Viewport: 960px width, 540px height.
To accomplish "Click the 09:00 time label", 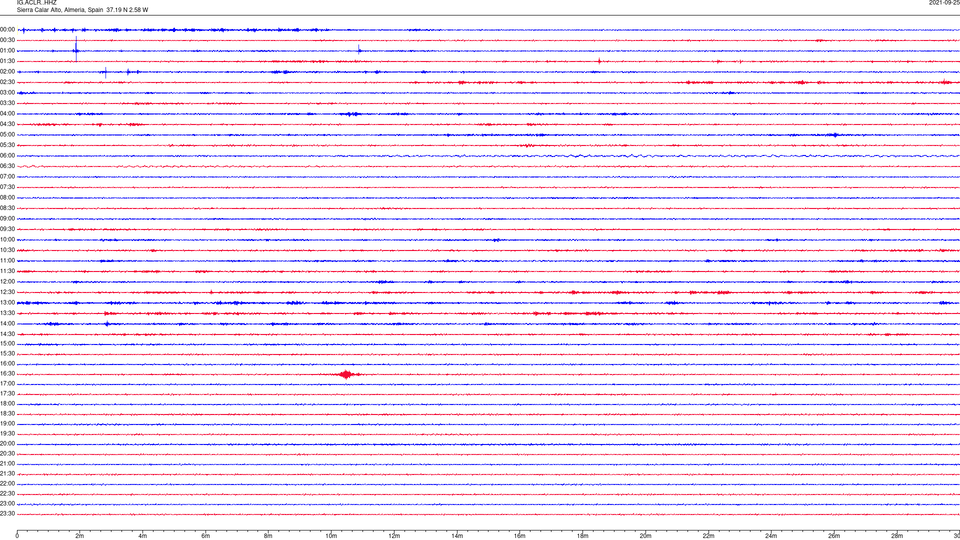I will tap(7, 219).
